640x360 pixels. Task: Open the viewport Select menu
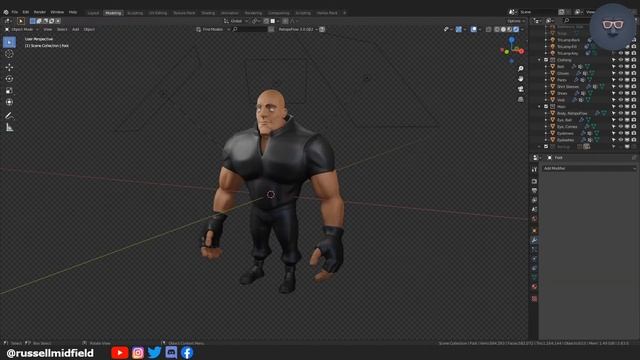click(x=62, y=29)
